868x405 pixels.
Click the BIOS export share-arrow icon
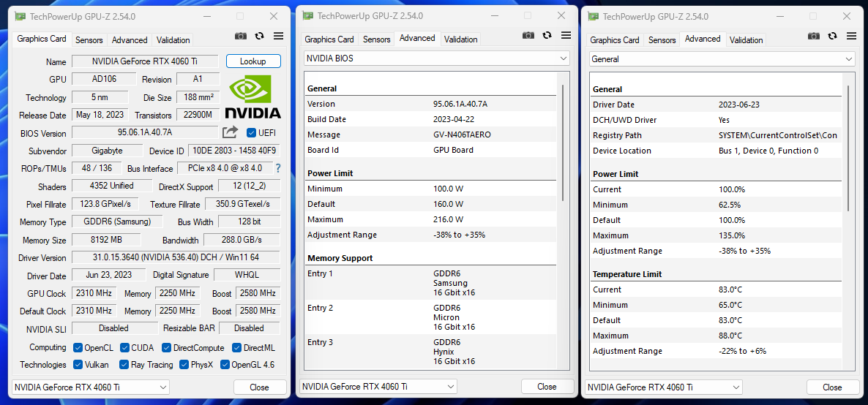pos(230,133)
